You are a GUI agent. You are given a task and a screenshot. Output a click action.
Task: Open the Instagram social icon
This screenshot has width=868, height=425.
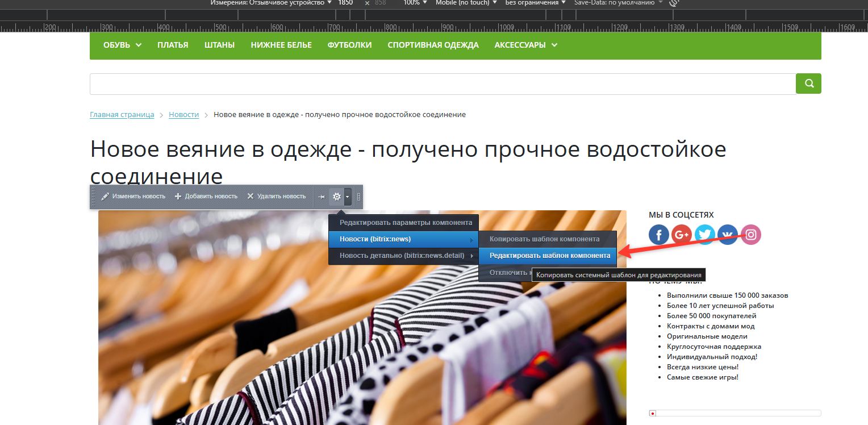pyautogui.click(x=751, y=235)
